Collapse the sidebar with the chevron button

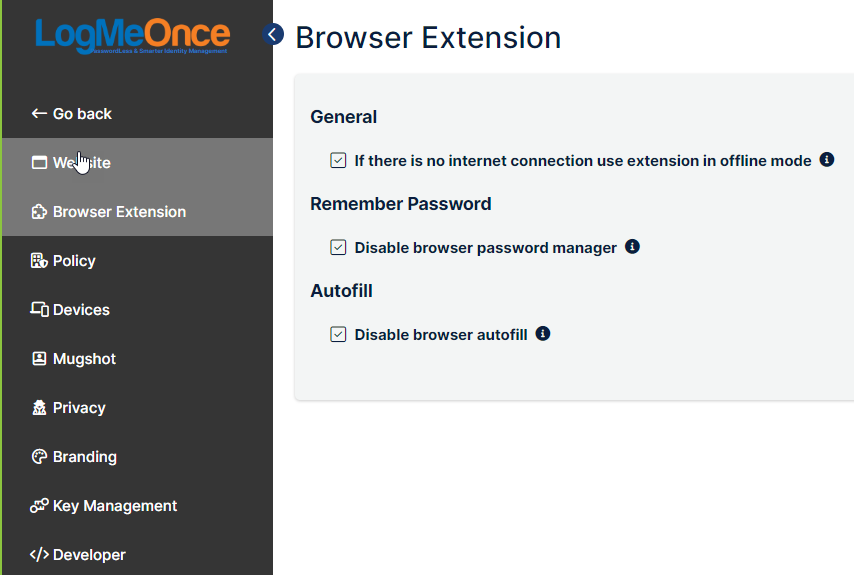pyautogui.click(x=273, y=34)
